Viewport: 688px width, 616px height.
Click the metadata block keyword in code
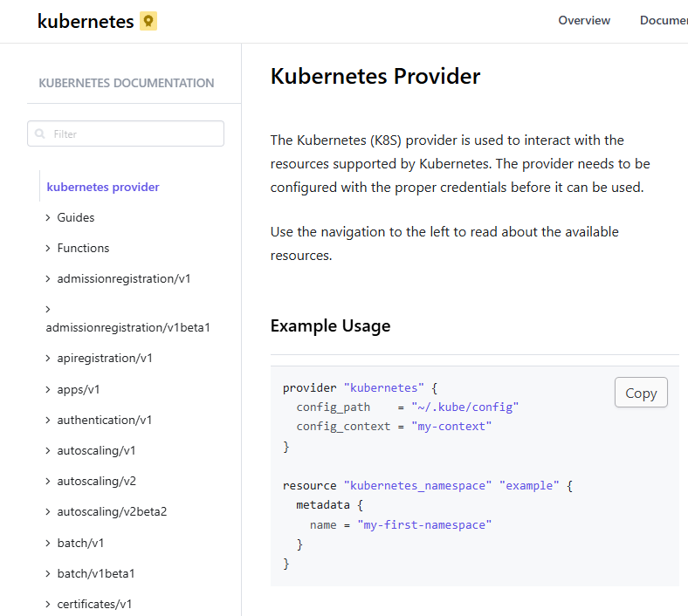click(x=323, y=505)
